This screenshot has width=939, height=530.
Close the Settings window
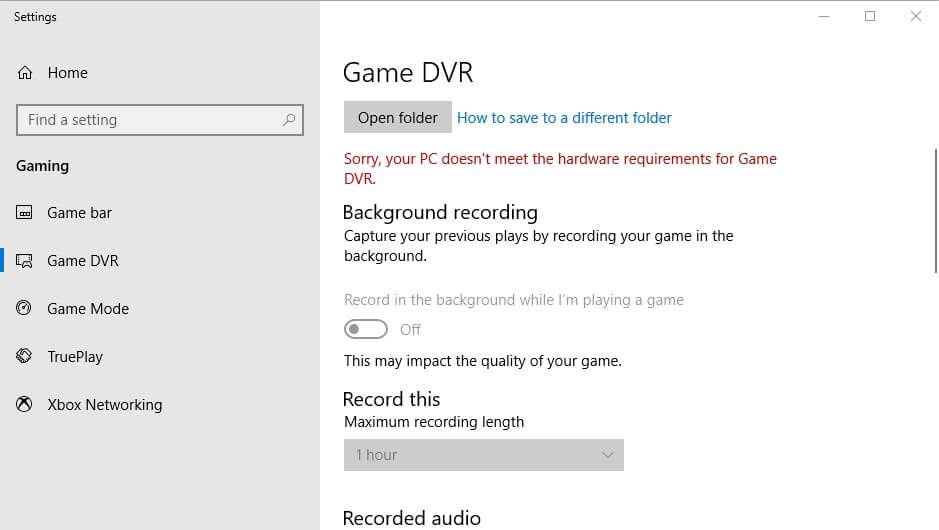[x=916, y=16]
